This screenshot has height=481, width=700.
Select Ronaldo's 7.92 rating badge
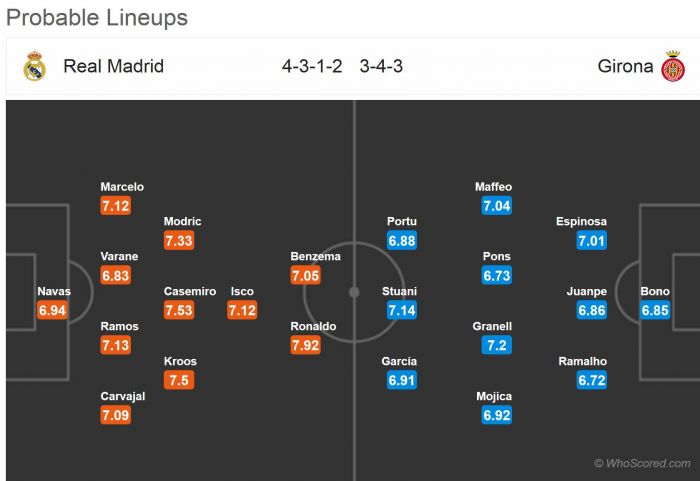point(306,345)
